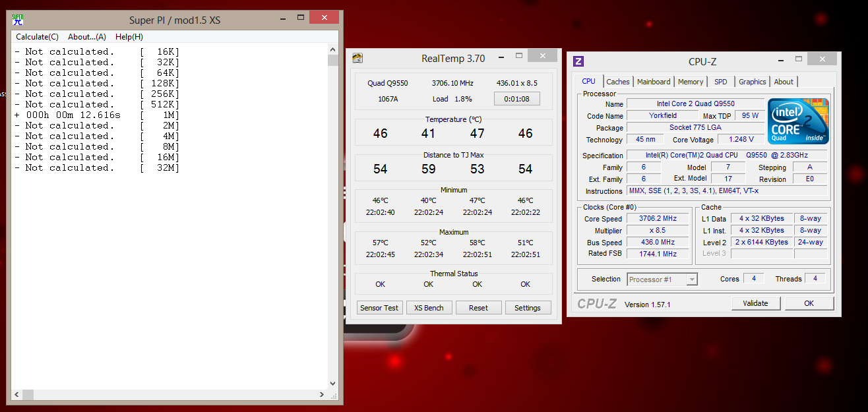Open the Help(H) menu in Super PI
868x412 pixels.
coord(129,37)
